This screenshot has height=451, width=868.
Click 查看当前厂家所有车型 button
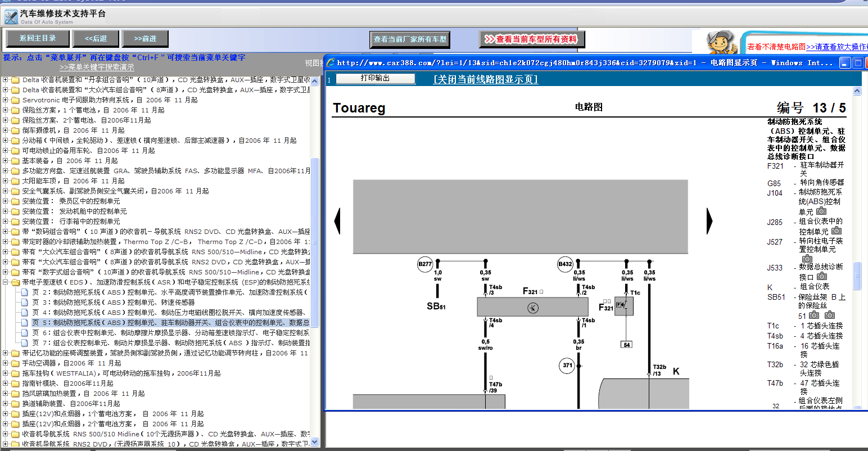(410, 39)
